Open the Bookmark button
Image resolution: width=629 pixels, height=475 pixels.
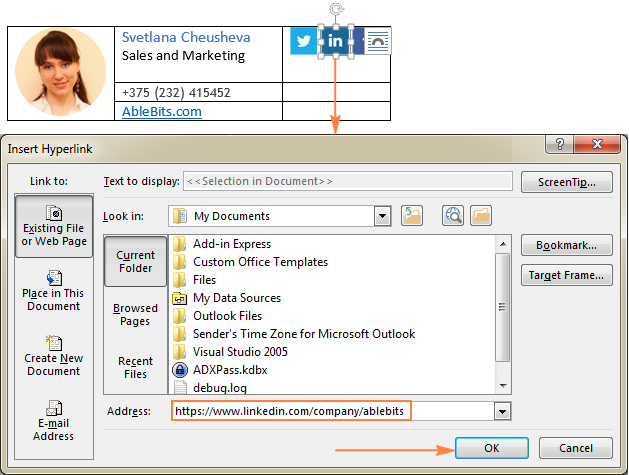(x=566, y=245)
